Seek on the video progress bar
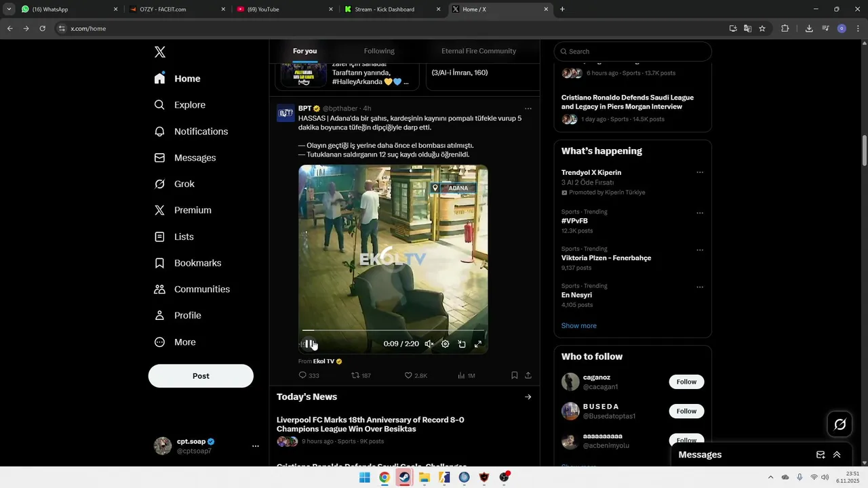This screenshot has height=488, width=868. coord(393,331)
